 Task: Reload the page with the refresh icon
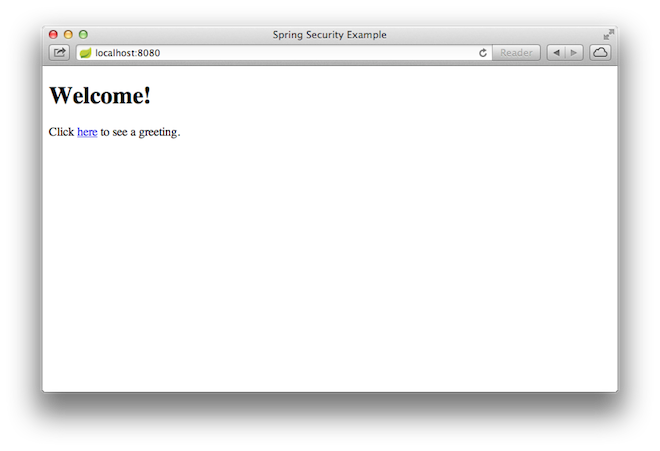point(483,53)
